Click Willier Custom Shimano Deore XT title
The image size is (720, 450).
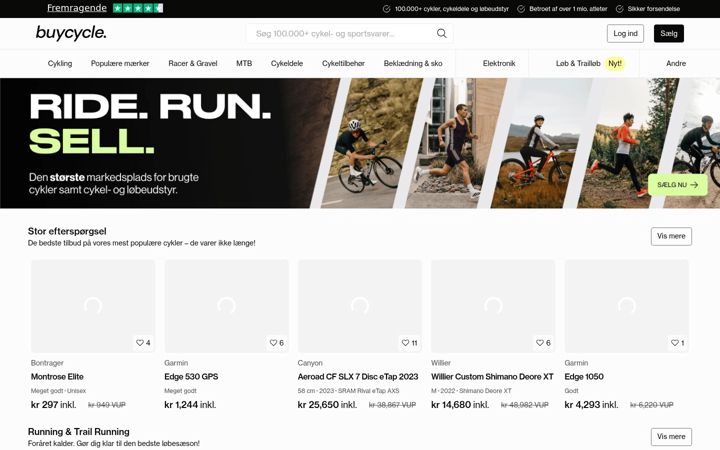(x=492, y=377)
